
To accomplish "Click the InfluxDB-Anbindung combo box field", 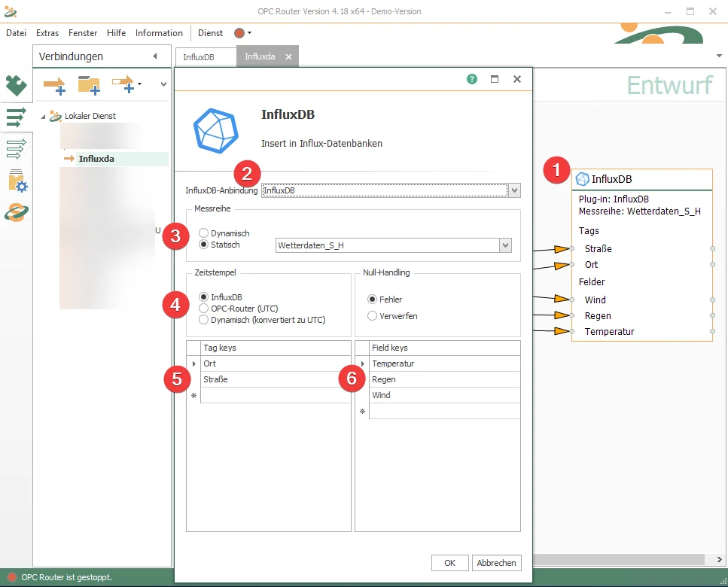I will click(385, 190).
